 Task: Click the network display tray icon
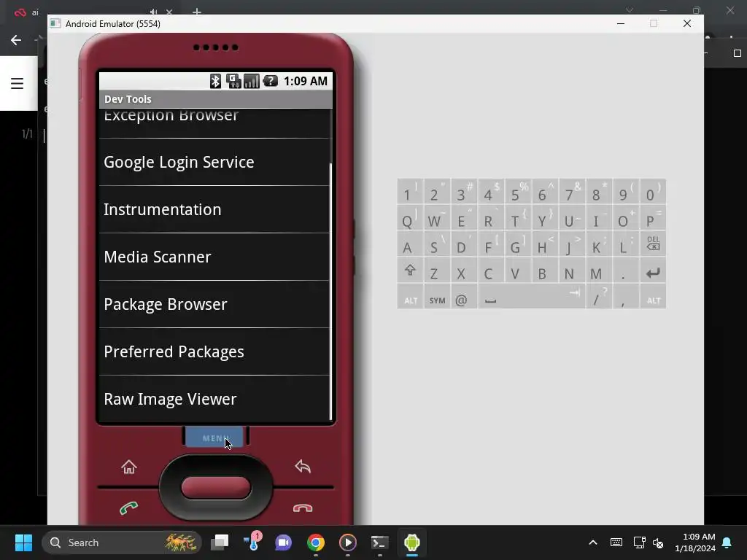639,542
